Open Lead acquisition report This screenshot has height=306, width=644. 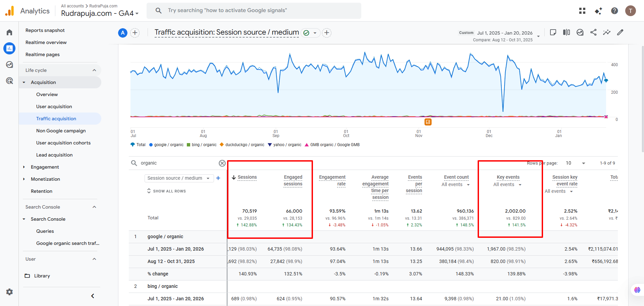click(54, 155)
